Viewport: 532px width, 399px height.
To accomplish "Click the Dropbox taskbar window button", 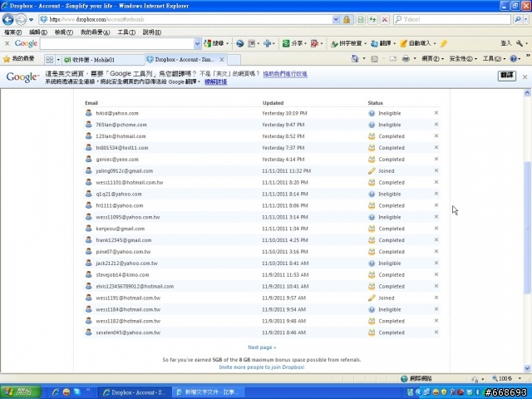I will coord(134,392).
